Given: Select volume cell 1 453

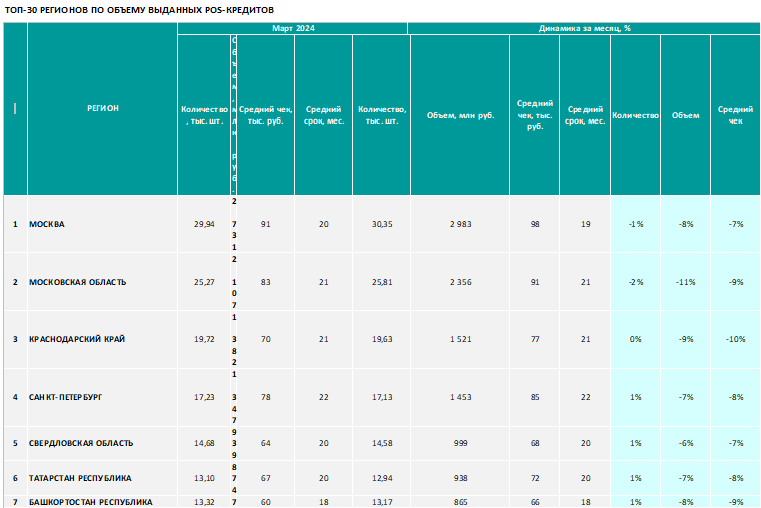Looking at the screenshot, I should [x=460, y=397].
